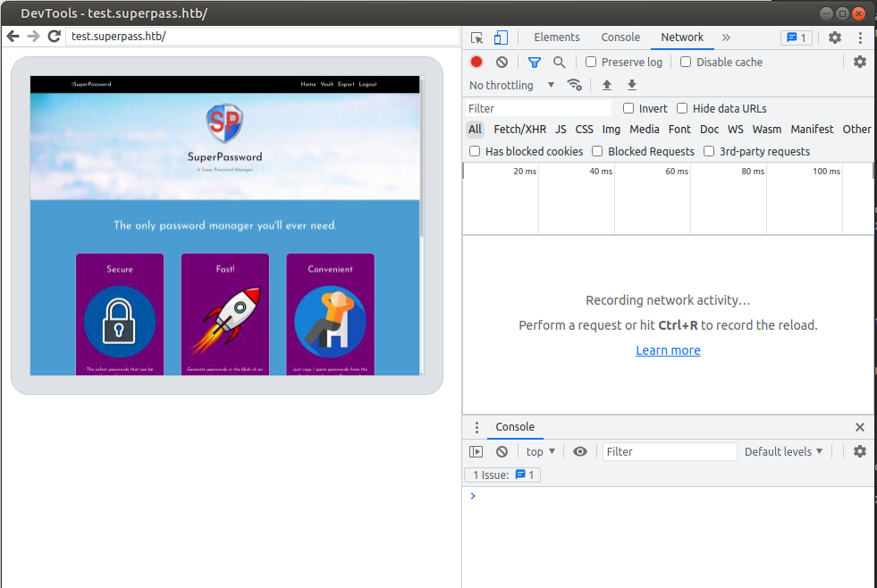Click the network filter funnel icon
The width and height of the screenshot is (877, 588).
tap(534, 62)
